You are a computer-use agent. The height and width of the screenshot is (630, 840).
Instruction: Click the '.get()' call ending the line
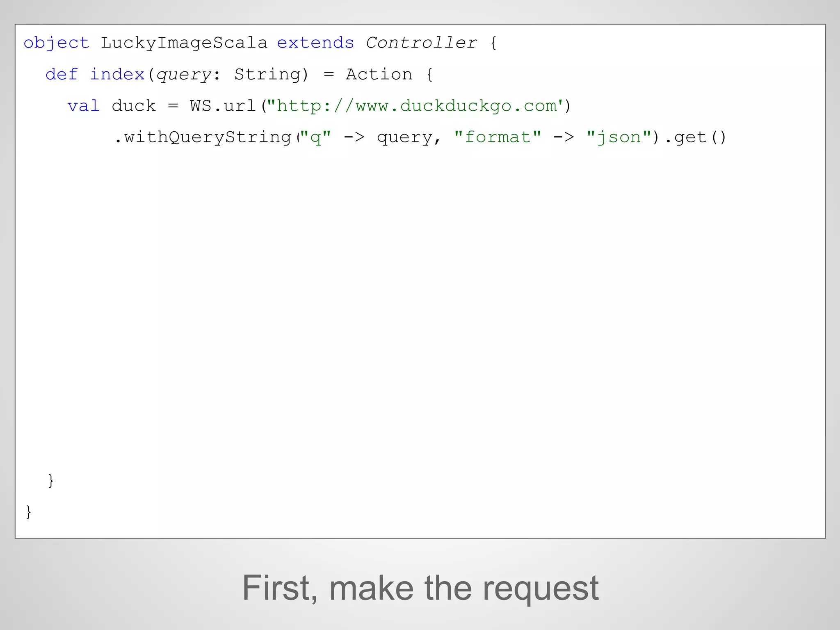click(696, 137)
